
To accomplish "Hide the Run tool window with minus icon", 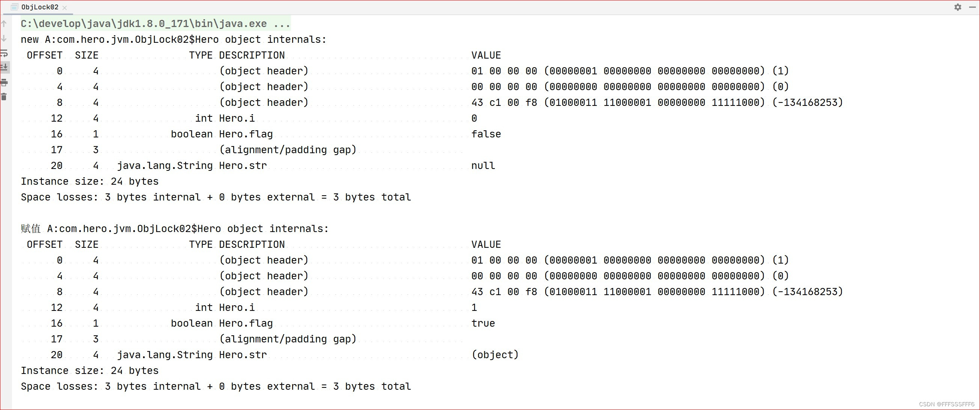I will pos(972,7).
